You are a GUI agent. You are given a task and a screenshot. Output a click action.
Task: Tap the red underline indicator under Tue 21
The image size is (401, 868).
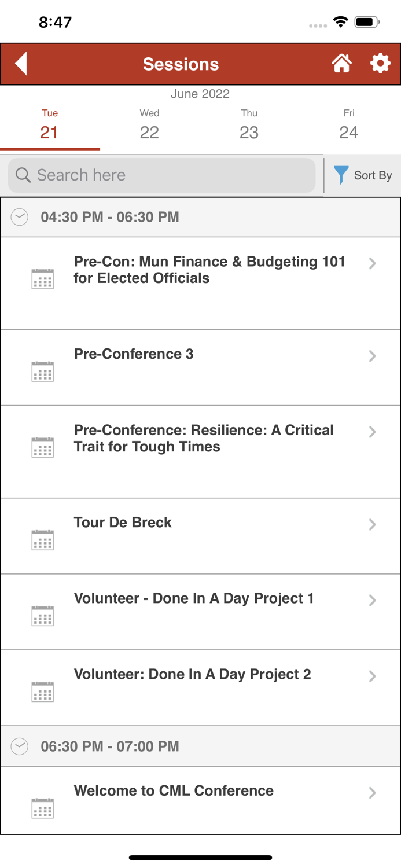coord(50,149)
